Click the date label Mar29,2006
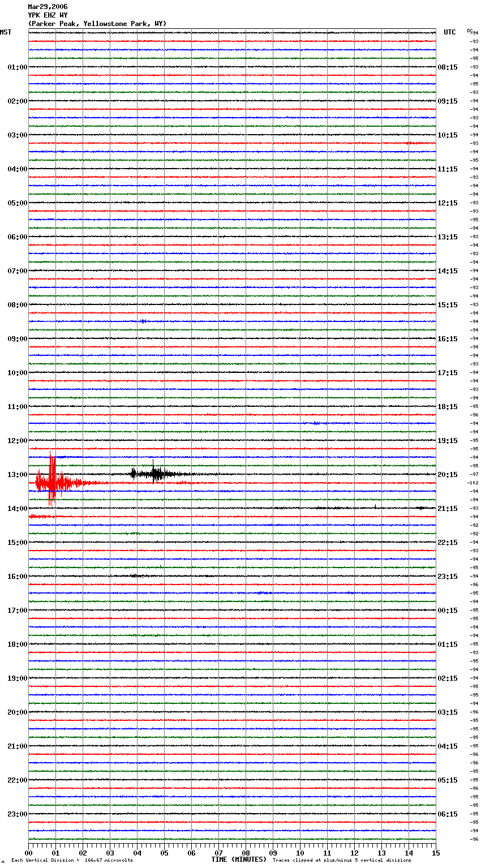This screenshot has height=868, width=481. click(x=48, y=7)
